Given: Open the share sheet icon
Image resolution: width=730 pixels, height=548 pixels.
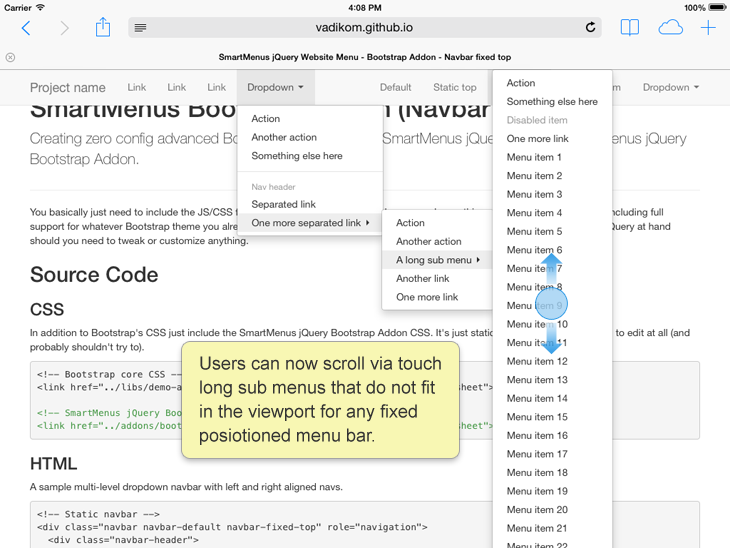Looking at the screenshot, I should point(103,27).
